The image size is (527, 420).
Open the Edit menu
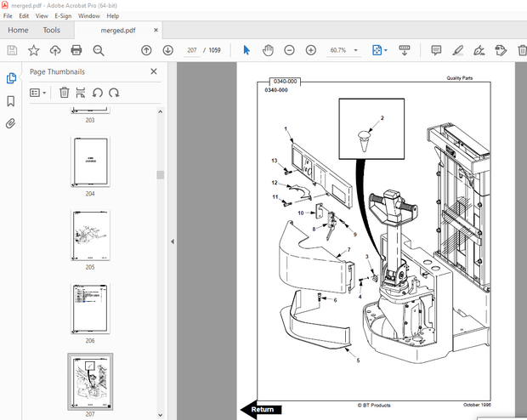pos(24,16)
